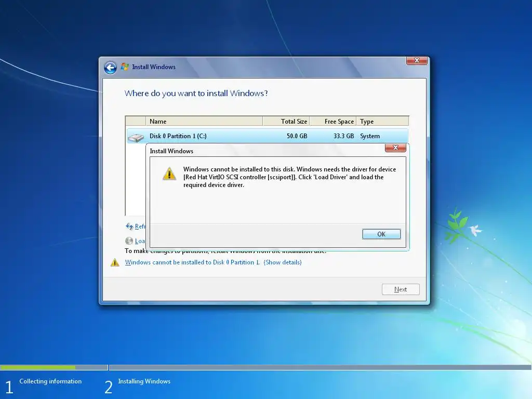Click the Next button
Viewport: 532px width, 399px height.
pos(401,289)
